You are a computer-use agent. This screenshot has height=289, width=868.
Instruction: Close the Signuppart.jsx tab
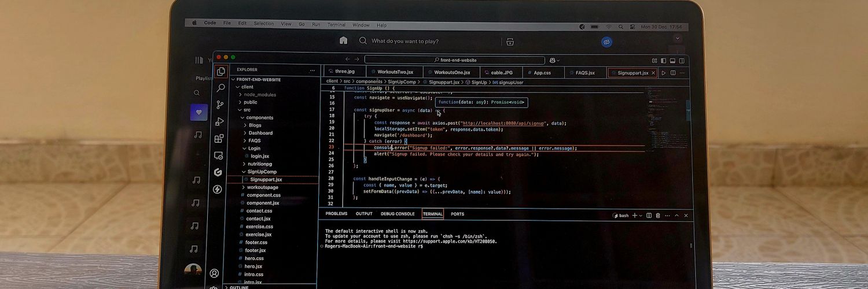point(653,73)
